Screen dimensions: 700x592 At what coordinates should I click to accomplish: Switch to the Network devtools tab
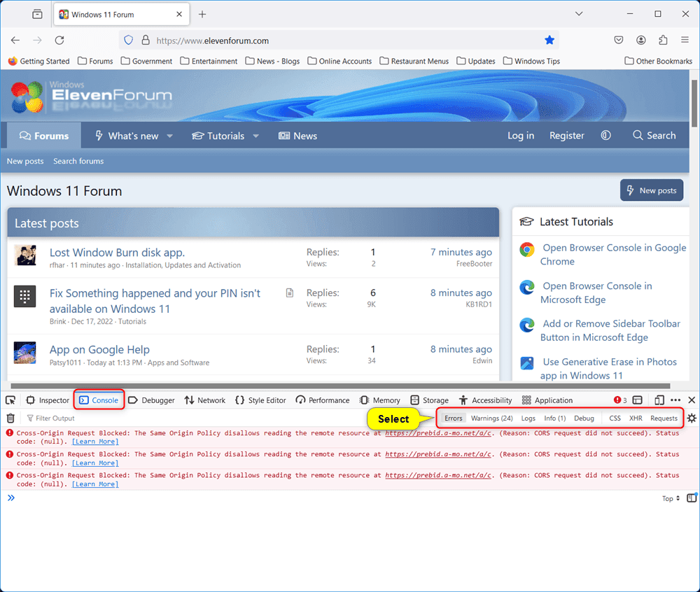tap(205, 400)
